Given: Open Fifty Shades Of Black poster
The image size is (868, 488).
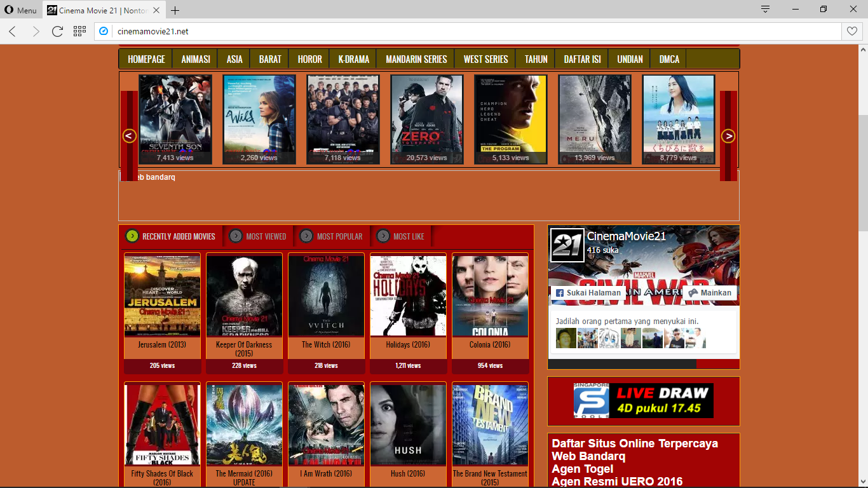Looking at the screenshot, I should 162,424.
